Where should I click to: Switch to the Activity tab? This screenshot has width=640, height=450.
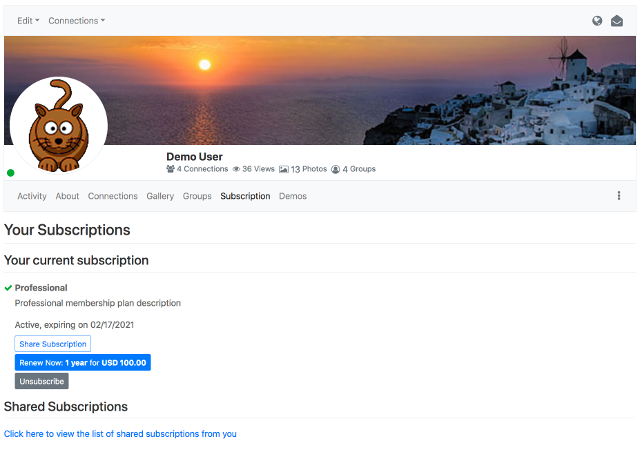(32, 196)
